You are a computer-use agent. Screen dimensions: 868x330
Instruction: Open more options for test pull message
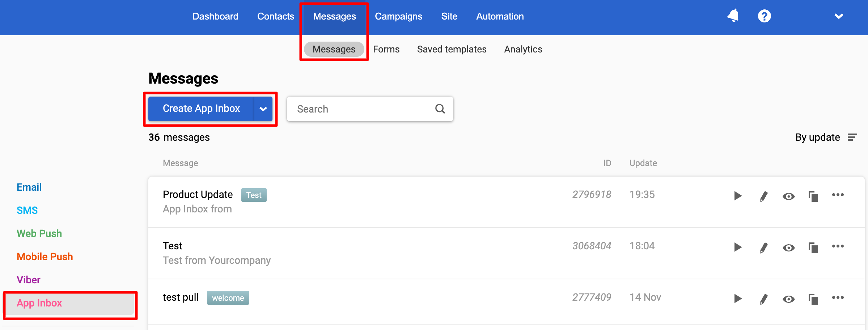[838, 298]
